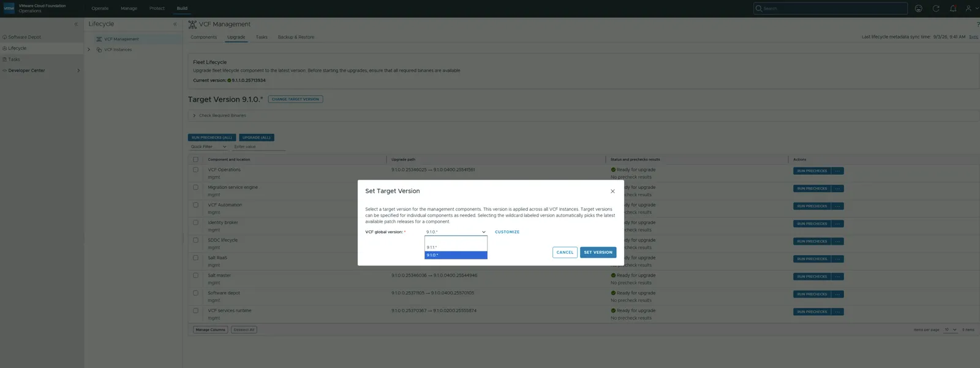
Task: Click the Sync link
Action: [x=973, y=37]
